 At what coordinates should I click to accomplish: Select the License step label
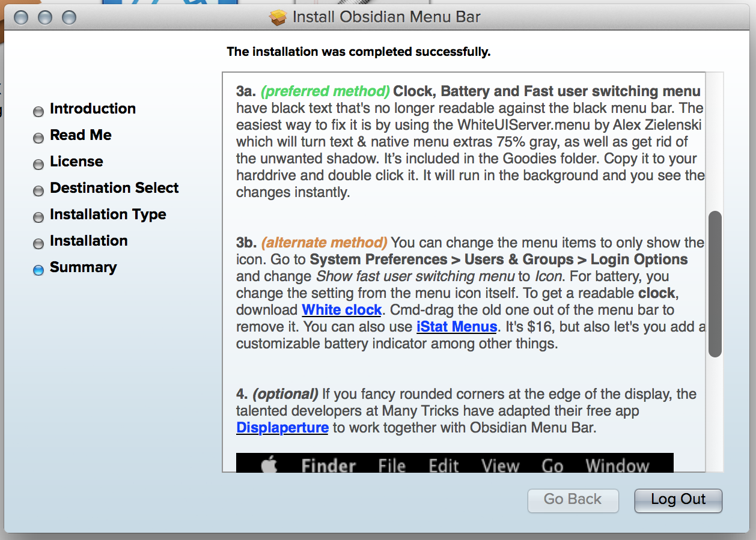76,162
